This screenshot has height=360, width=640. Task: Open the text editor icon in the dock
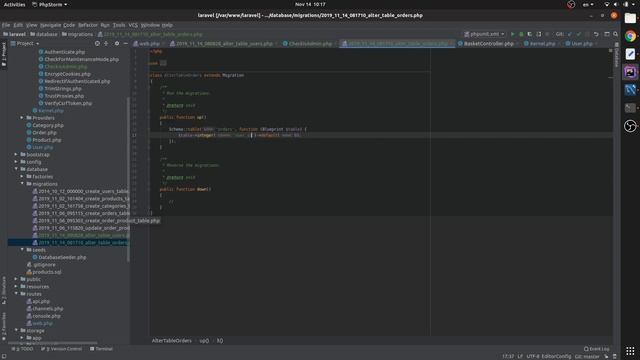[x=630, y=54]
